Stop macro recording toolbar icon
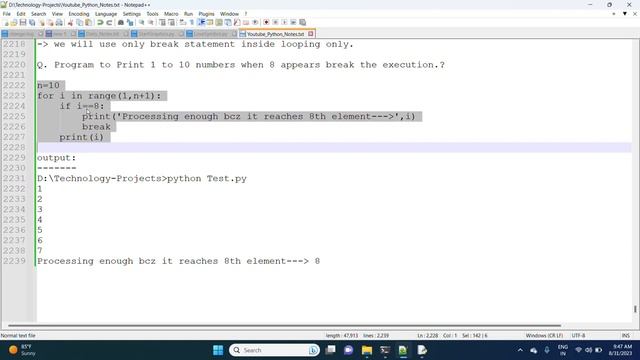The height and width of the screenshot is (360, 640). pos(276,22)
